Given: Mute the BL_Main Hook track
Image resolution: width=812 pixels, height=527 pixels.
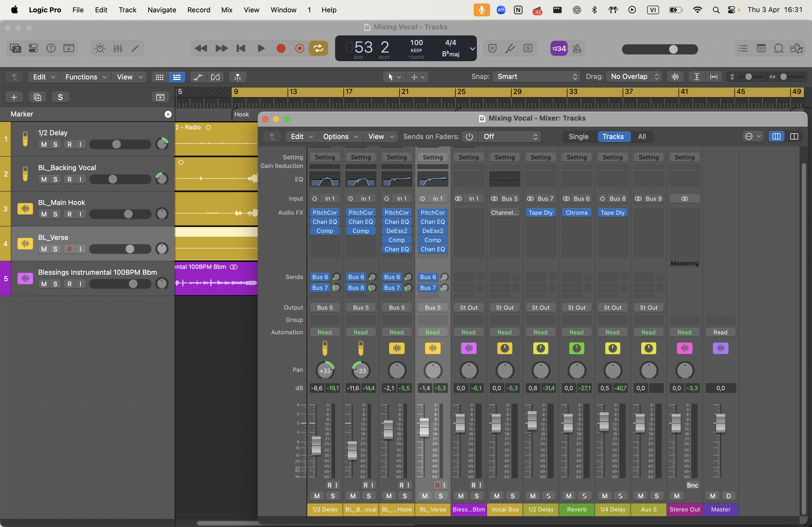Looking at the screenshot, I should click(44, 214).
